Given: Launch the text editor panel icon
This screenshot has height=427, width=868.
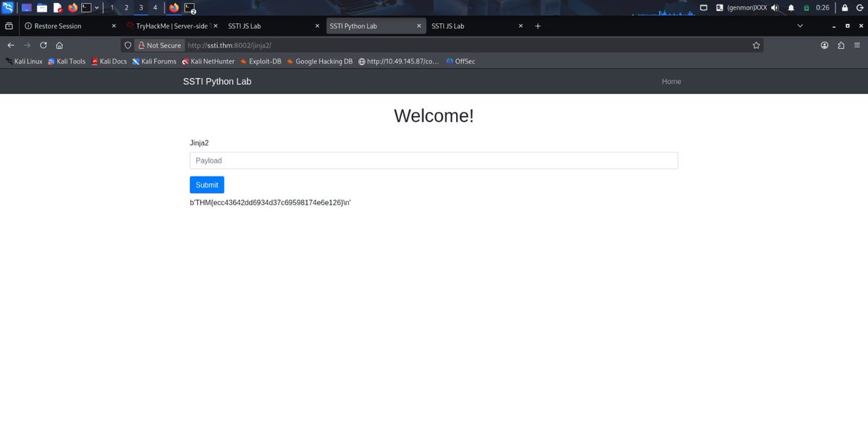Looking at the screenshot, I should click(58, 8).
